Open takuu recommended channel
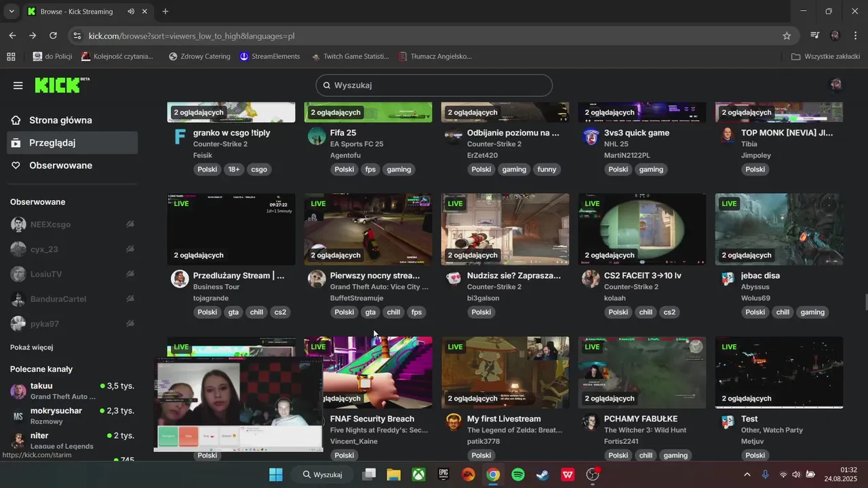Screen dimensions: 868x488 (x=73, y=390)
